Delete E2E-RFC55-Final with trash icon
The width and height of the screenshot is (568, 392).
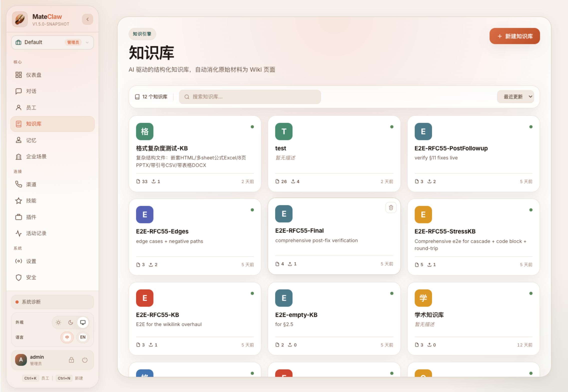(391, 207)
